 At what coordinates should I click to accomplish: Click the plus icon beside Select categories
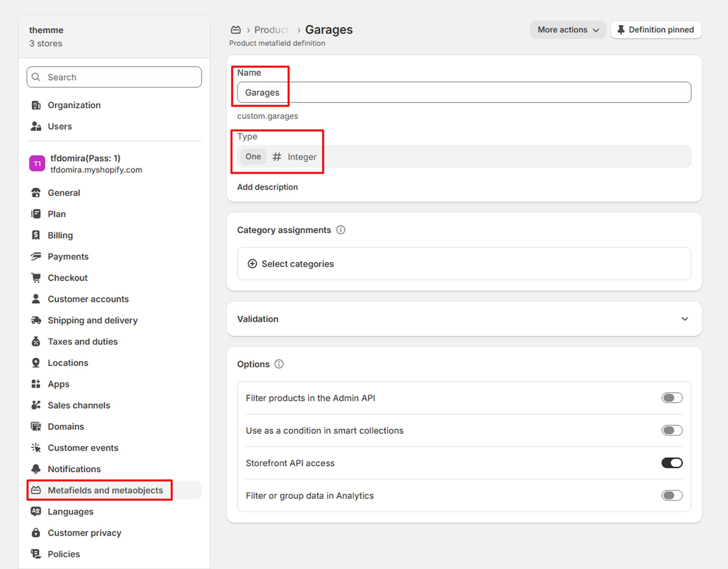(252, 264)
